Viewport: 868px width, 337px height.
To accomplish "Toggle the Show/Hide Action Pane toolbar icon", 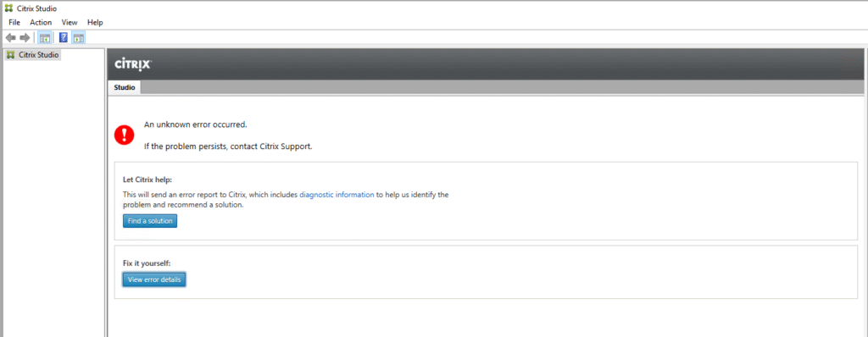I will click(x=79, y=37).
